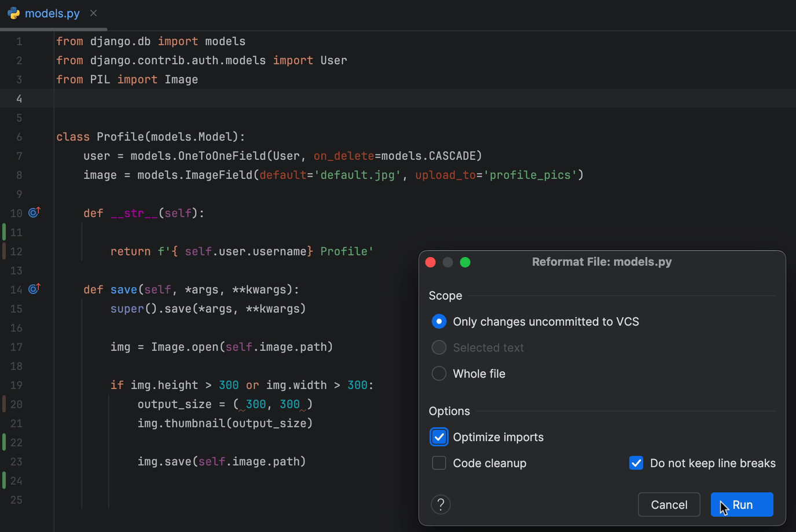Close the models.py editor tab
Image resolution: width=796 pixels, height=532 pixels.
93,13
